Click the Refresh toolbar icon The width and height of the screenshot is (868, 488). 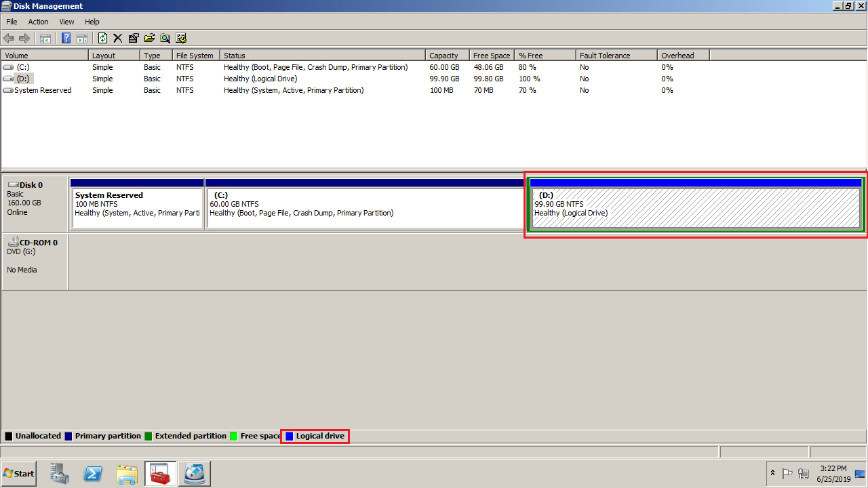tap(102, 39)
